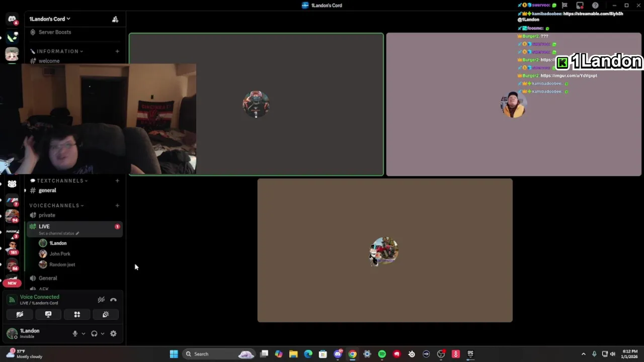Open microphone input options dropdown
644x362 pixels.
83,333
